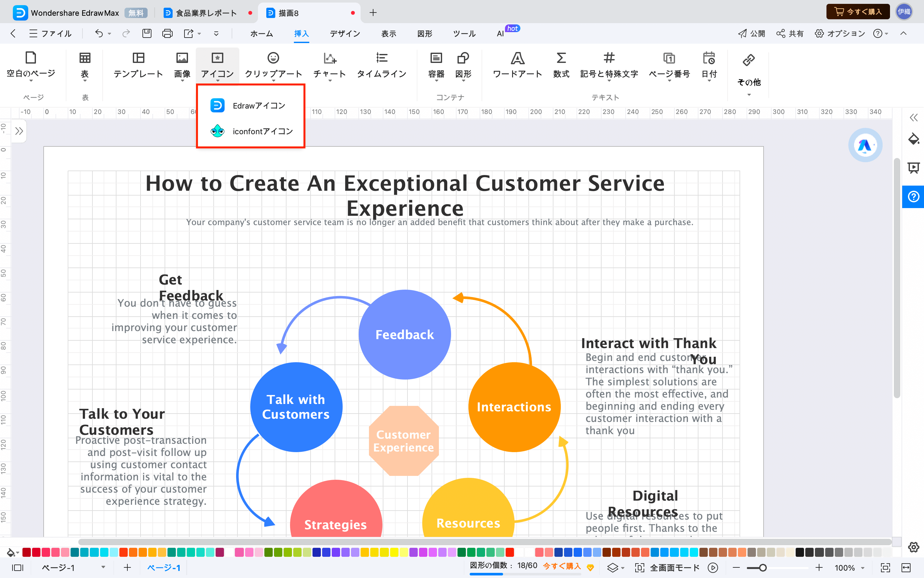This screenshot has width=924, height=578.
Task: Open the 100% zoom level dropdown
Action: click(x=849, y=568)
